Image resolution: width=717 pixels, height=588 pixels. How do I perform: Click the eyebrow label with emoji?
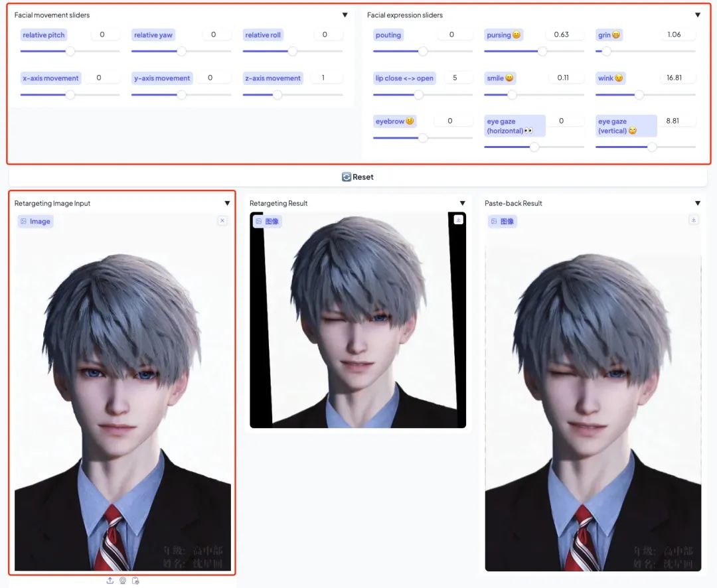point(394,121)
